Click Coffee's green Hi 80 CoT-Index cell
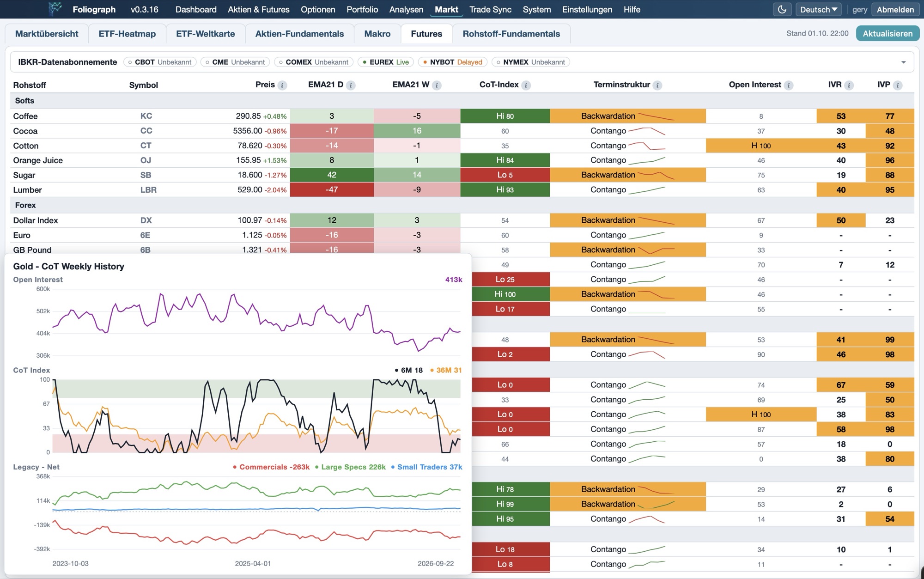The image size is (924, 579). (505, 116)
